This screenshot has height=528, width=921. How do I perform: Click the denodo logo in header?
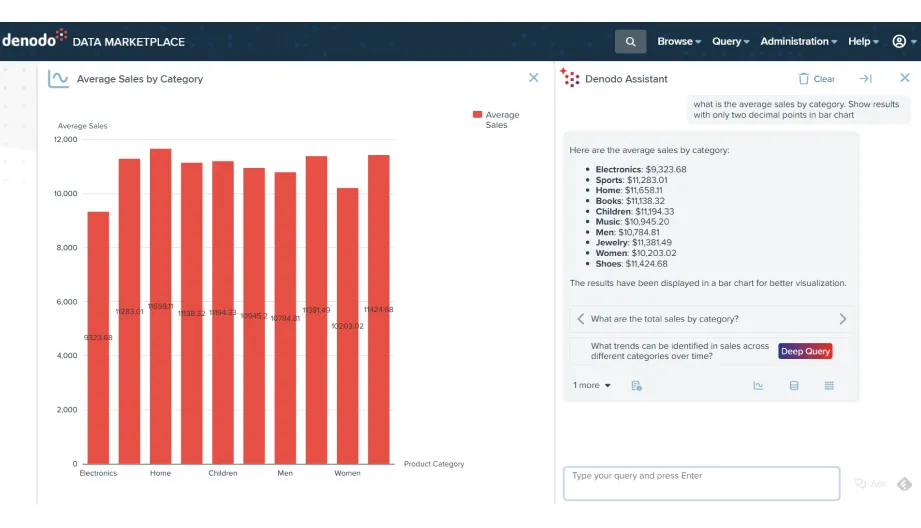(34, 39)
